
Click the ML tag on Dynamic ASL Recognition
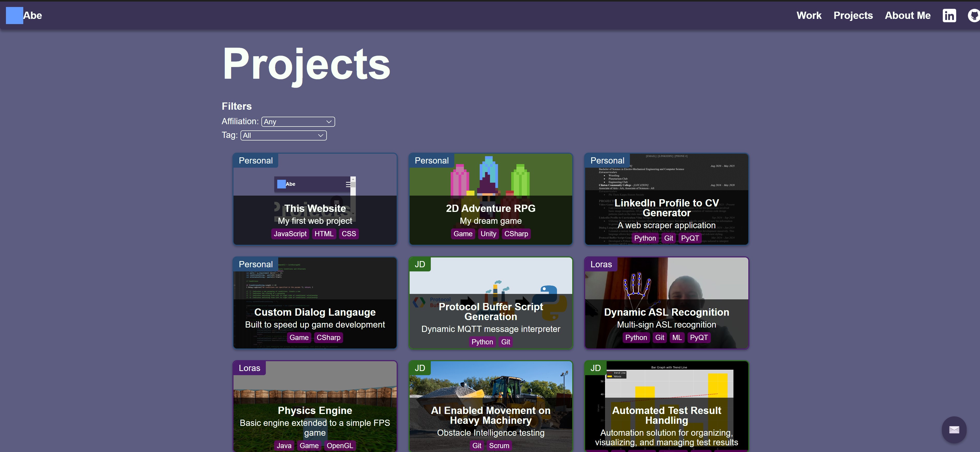coord(677,337)
